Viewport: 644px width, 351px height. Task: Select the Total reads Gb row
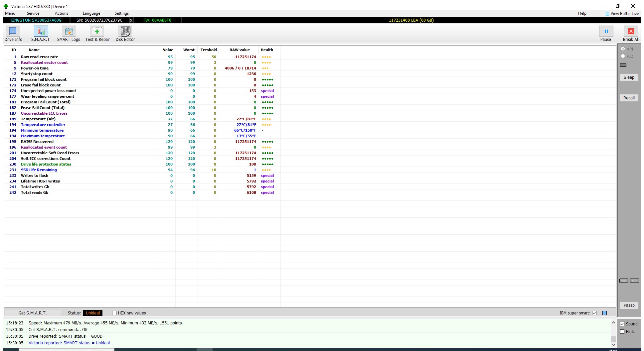pyautogui.click(x=142, y=192)
